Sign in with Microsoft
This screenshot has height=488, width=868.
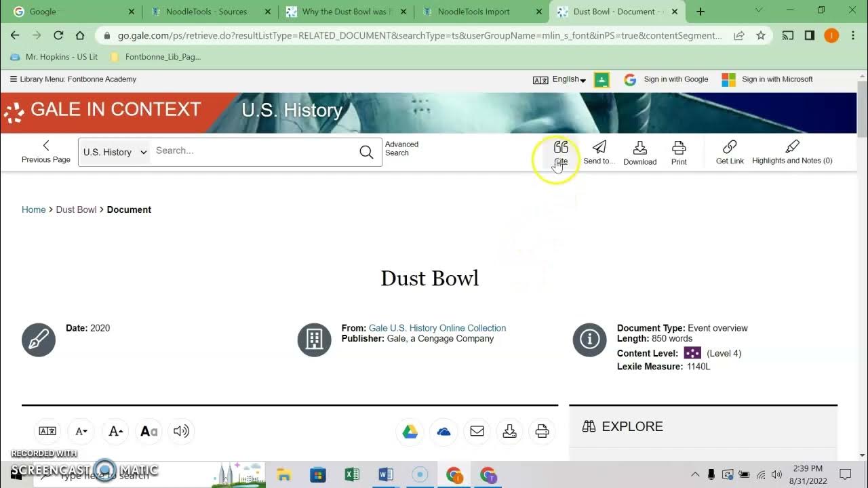click(x=767, y=79)
